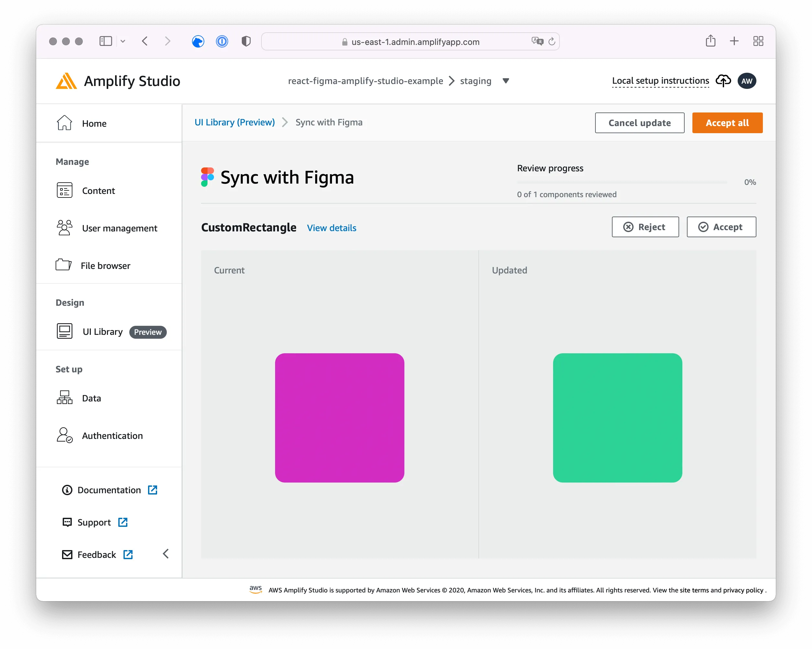Viewport: 812px width, 649px height.
Task: Reject the CustomRectangle update
Action: (645, 227)
